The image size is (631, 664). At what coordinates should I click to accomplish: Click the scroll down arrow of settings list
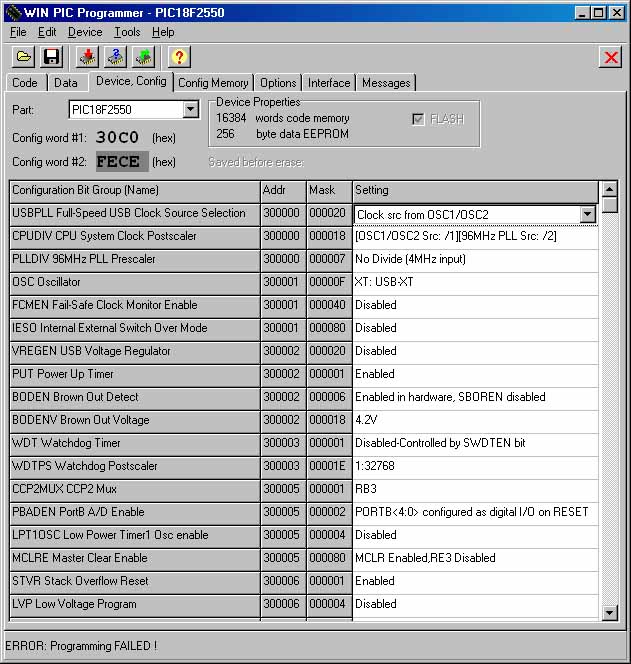[x=609, y=612]
